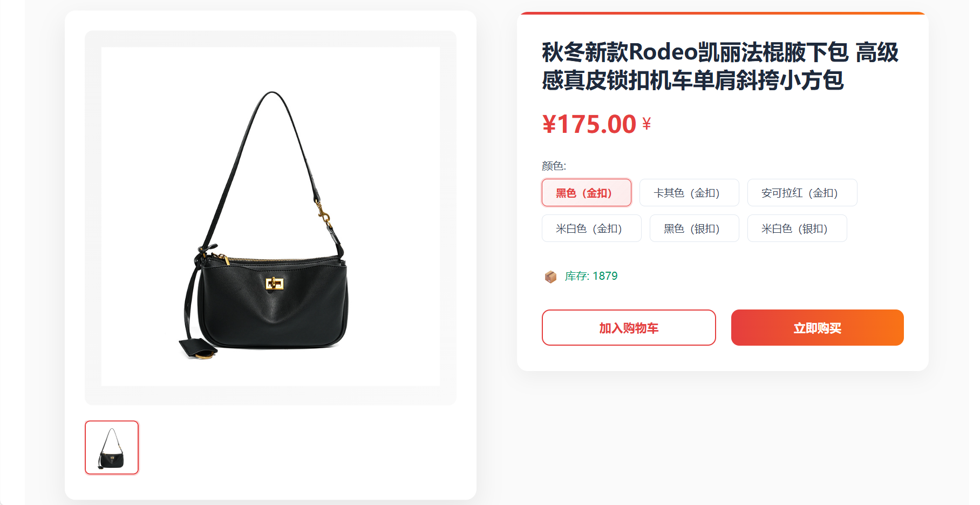Click the hanging key tag charm in photo

[x=198, y=348]
